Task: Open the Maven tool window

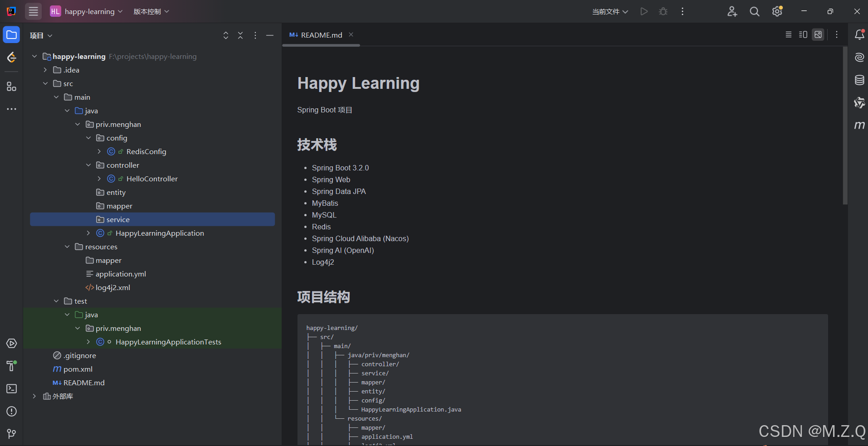Action: coord(859,126)
